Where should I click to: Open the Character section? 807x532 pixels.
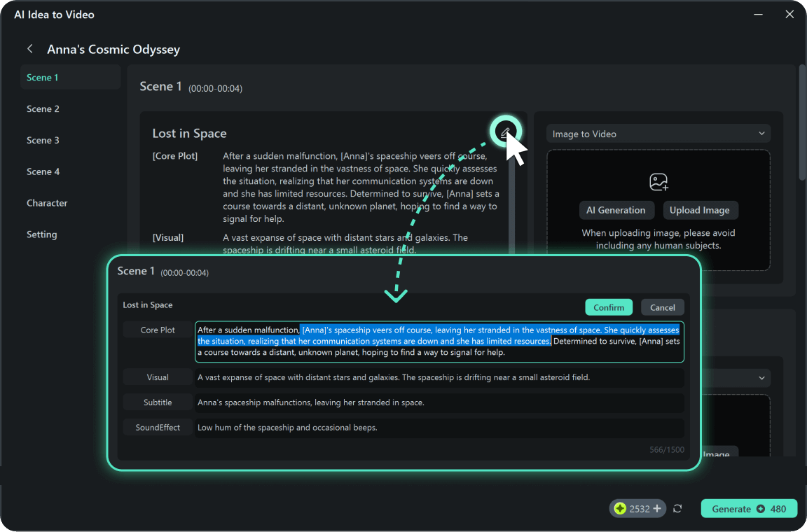(x=47, y=203)
